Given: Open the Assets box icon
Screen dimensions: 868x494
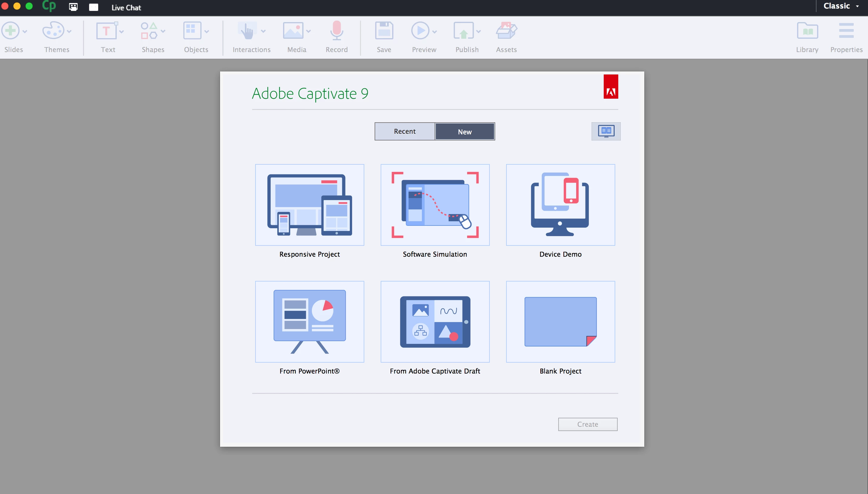Looking at the screenshot, I should 506,31.
